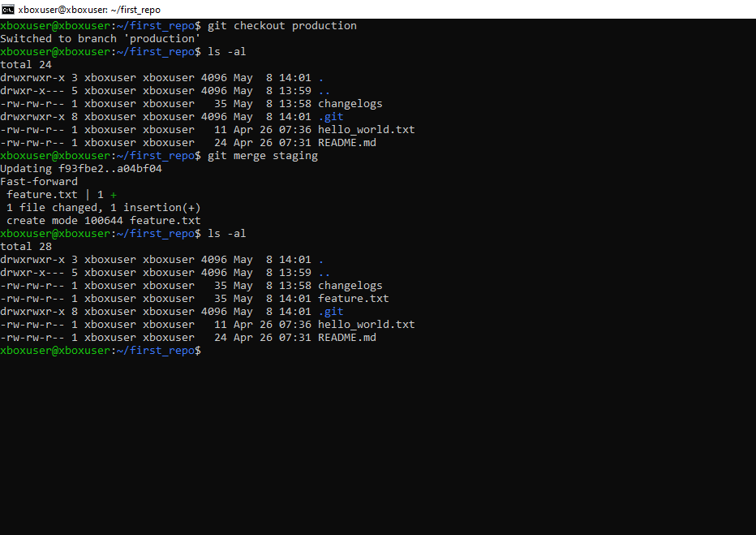Image resolution: width=756 pixels, height=535 pixels.
Task: Click the terminal icon in the title bar
Action: [8, 9]
